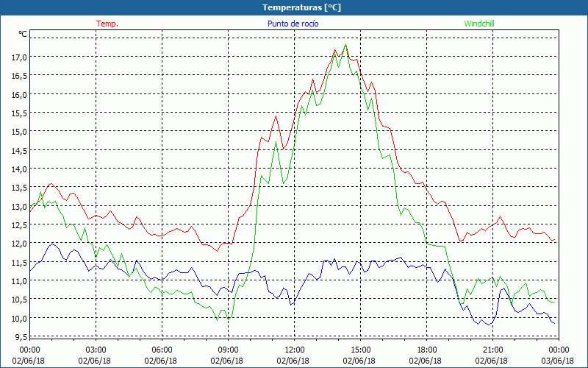Click the 16,5 y-axis value
This screenshot has width=588, height=368.
coord(19,76)
